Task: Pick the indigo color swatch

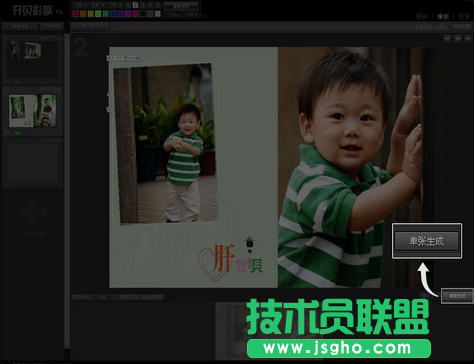Action: click(x=120, y=14)
